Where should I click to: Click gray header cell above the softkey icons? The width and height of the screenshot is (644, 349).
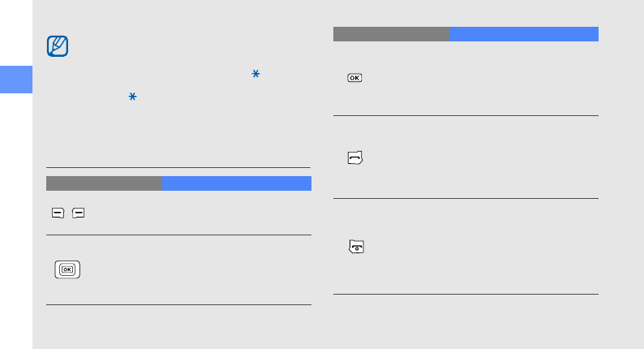click(104, 183)
